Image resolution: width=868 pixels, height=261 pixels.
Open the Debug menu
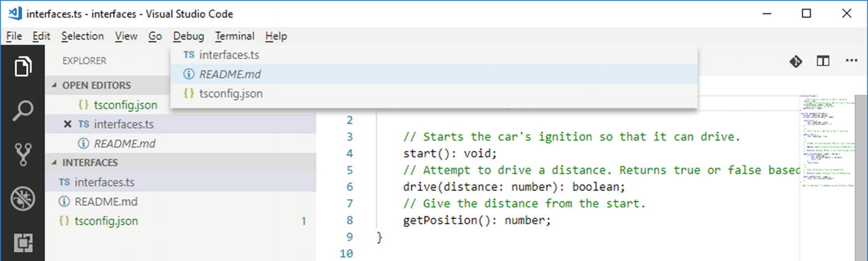pos(188,37)
